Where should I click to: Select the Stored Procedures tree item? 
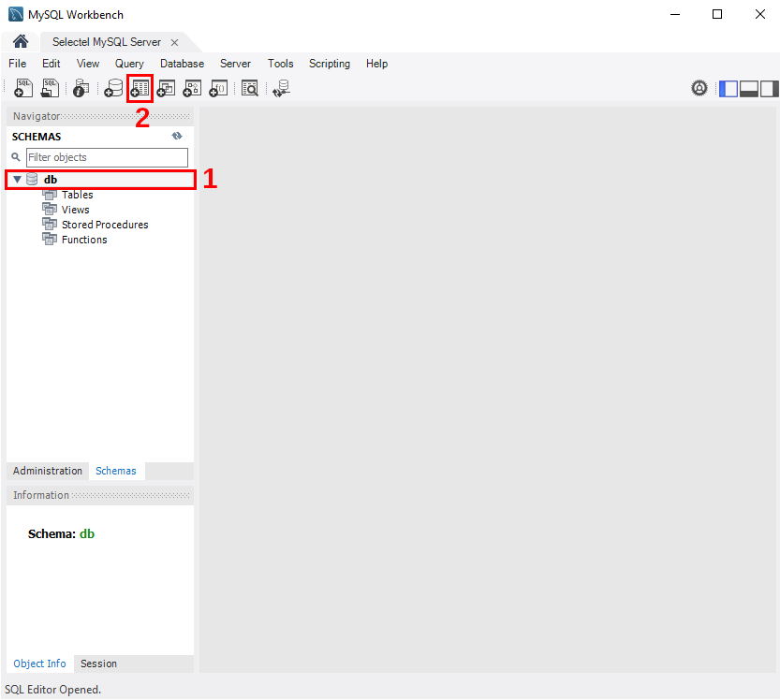(x=105, y=225)
